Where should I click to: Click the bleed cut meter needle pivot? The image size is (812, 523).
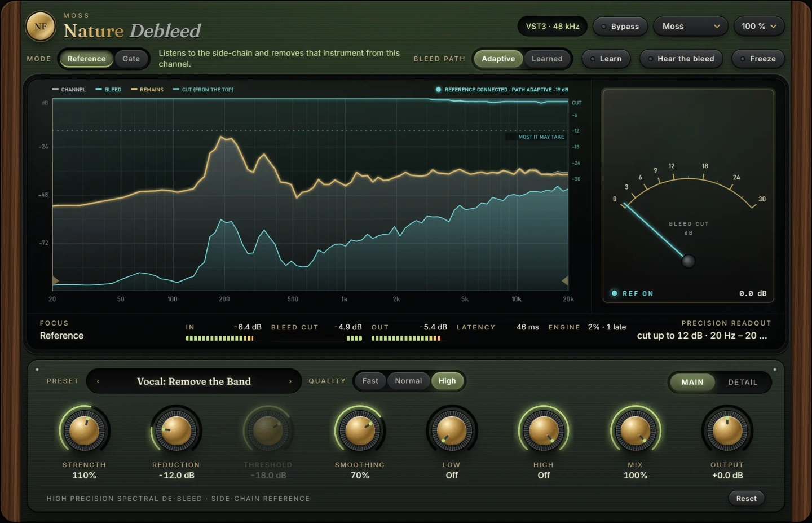[688, 261]
